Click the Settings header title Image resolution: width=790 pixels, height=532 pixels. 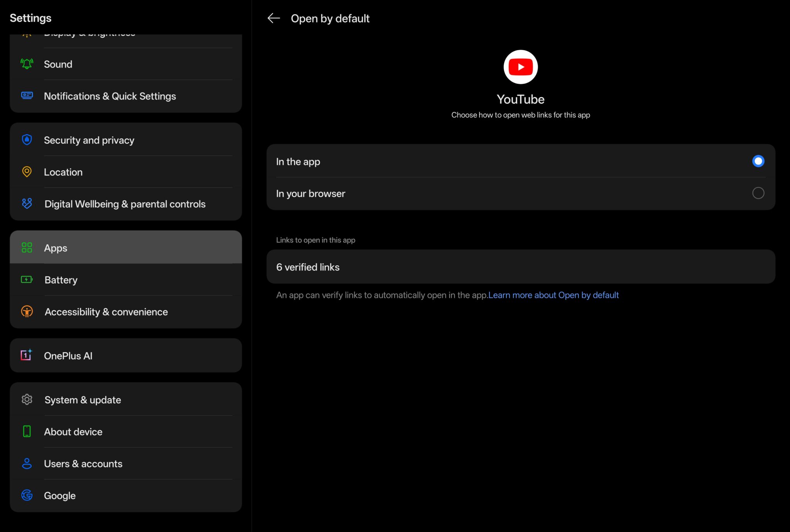point(30,18)
